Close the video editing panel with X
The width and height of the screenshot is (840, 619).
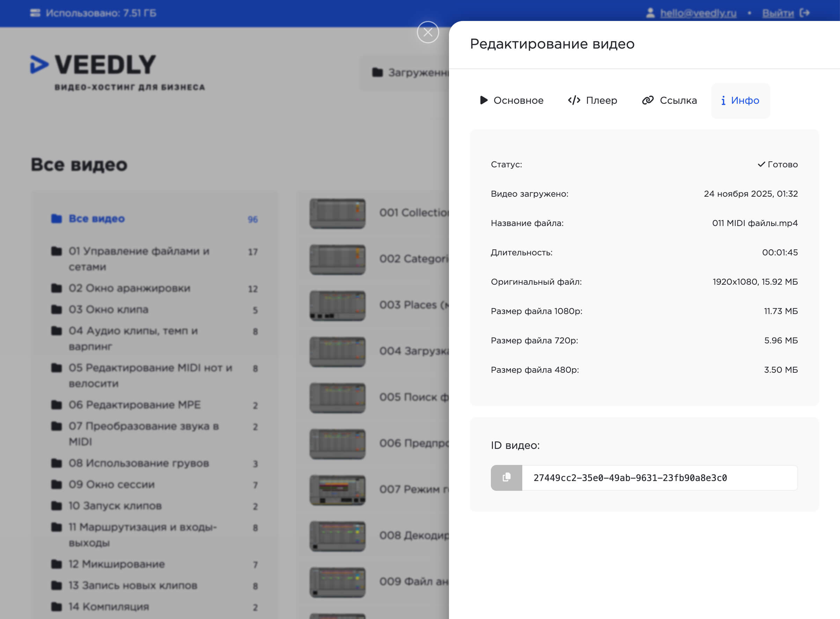pos(428,32)
